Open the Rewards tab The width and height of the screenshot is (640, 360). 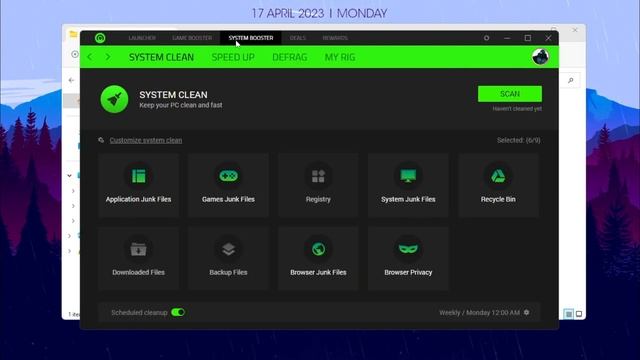[335, 38]
